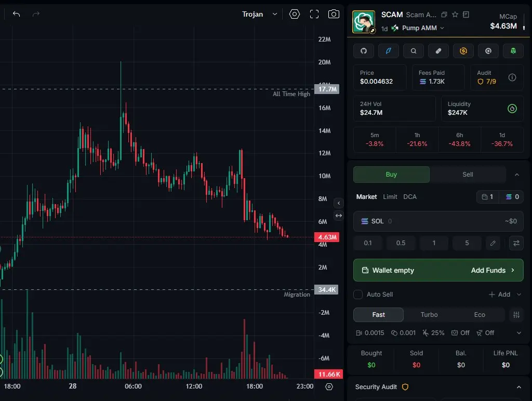
Task: Open the Trojan chart source dropdown
Action: (x=259, y=14)
